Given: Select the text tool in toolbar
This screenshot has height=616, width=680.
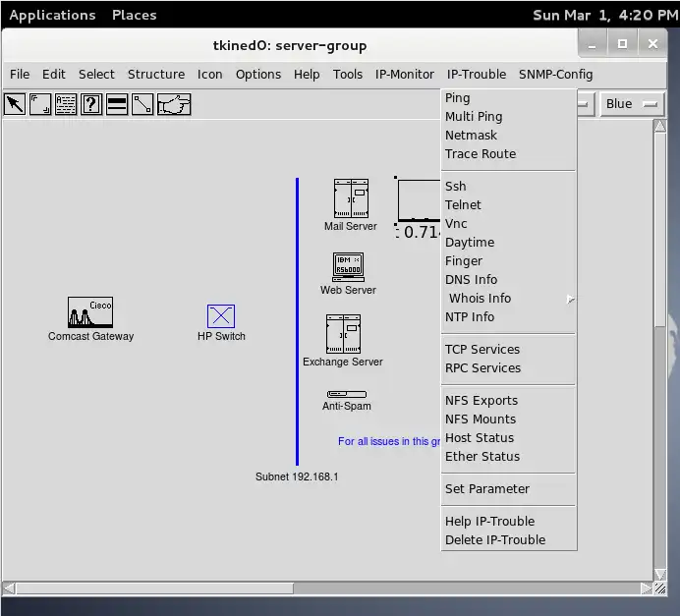Looking at the screenshot, I should (x=66, y=104).
